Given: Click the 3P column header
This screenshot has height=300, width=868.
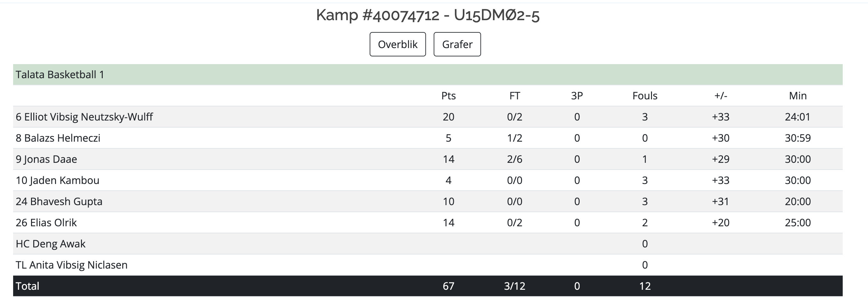Looking at the screenshot, I should (577, 96).
